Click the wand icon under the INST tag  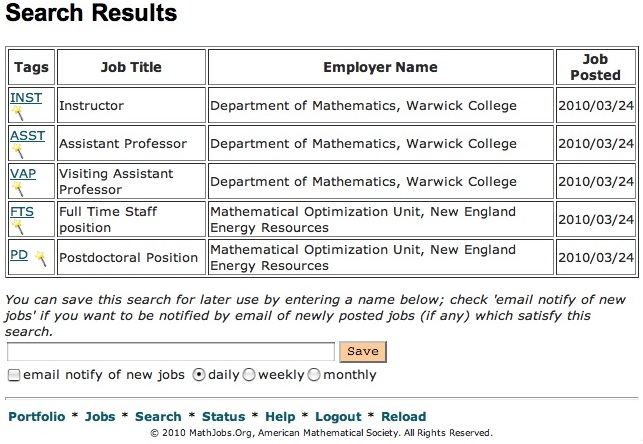tap(17, 113)
